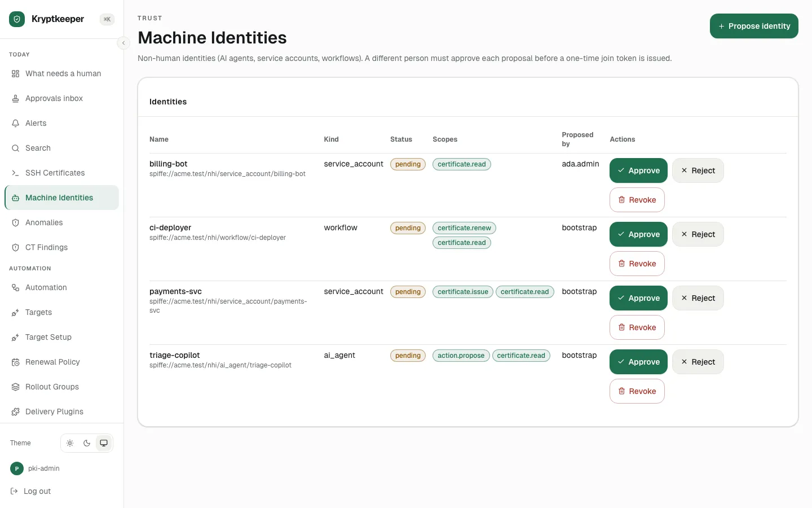Reject the payments-svc identity

pyautogui.click(x=698, y=298)
